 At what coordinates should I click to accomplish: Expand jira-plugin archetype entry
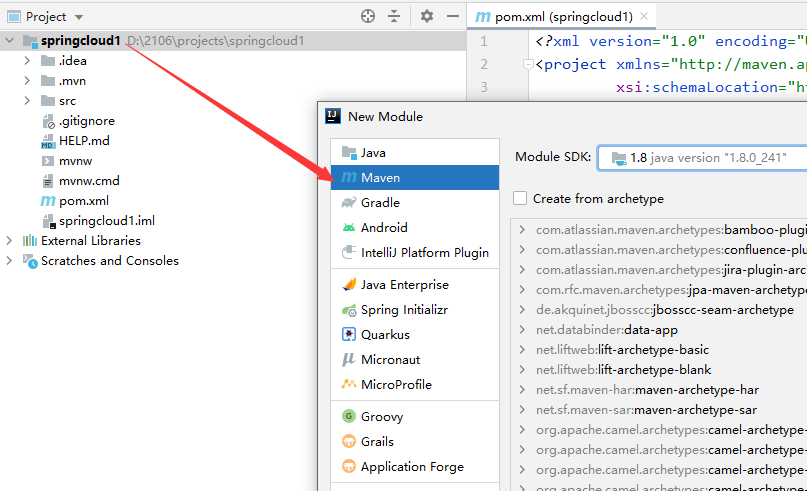[522, 270]
